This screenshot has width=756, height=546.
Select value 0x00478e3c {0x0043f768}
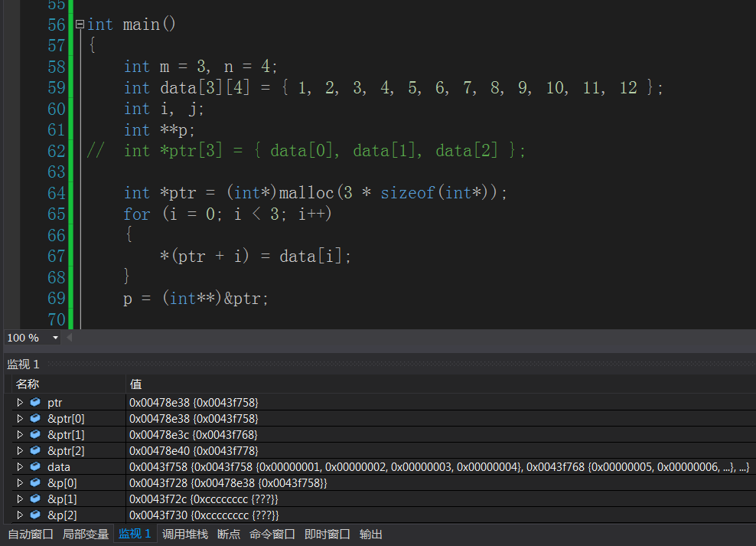(x=194, y=435)
